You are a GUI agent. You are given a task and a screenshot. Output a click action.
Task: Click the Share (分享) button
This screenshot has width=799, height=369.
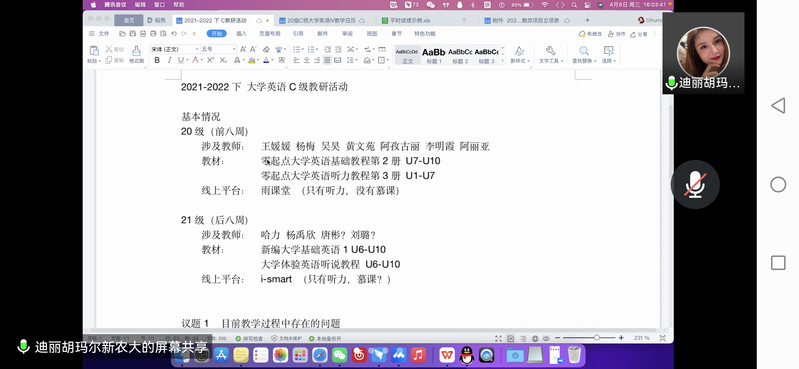(x=639, y=34)
